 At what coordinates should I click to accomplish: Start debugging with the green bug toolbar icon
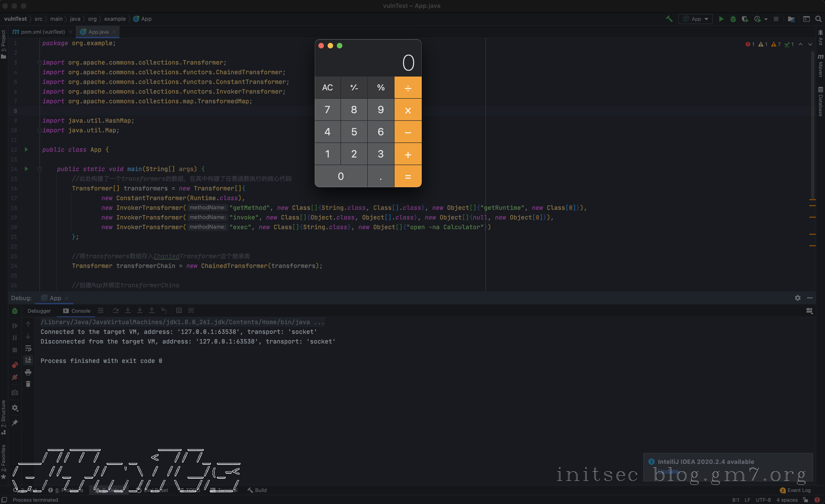pos(733,19)
